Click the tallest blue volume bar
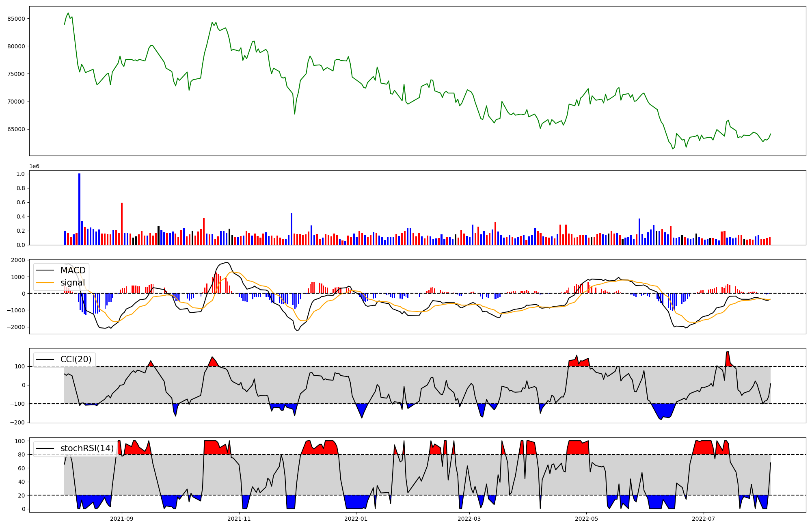The height and width of the screenshot is (528, 812). pyautogui.click(x=79, y=209)
